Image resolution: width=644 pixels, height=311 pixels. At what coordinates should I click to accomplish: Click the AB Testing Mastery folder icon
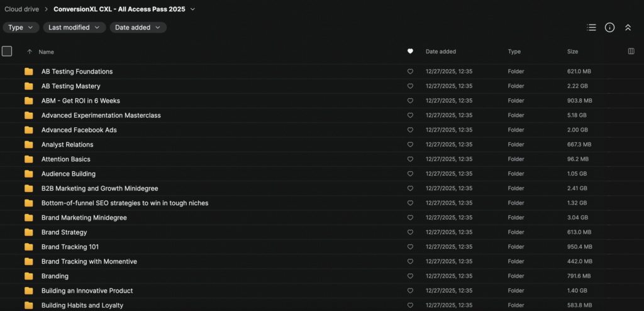[x=29, y=86]
